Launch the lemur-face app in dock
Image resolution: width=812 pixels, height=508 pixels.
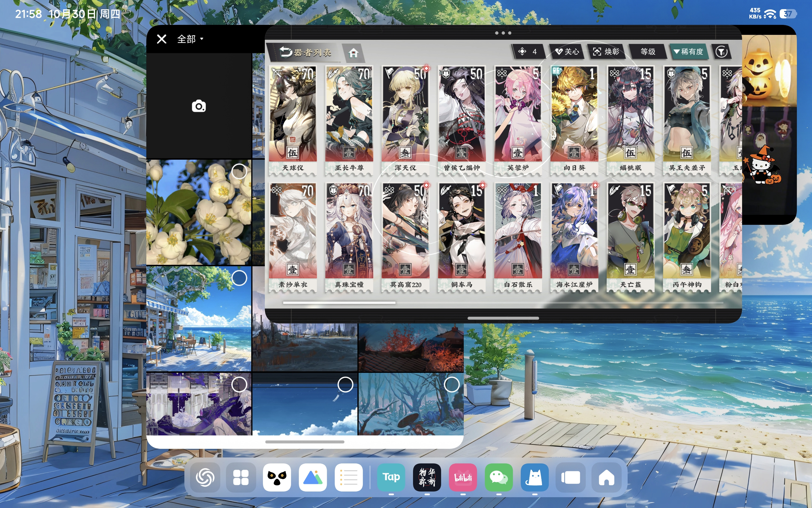(x=277, y=477)
